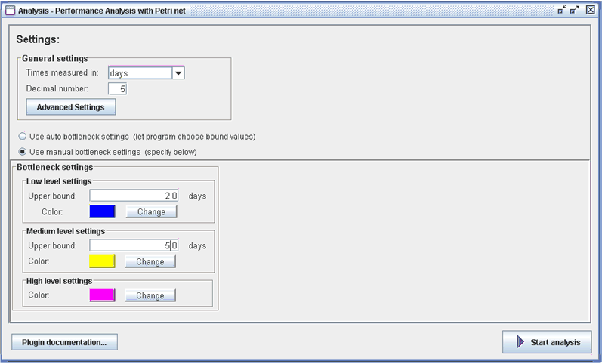Image resolution: width=602 pixels, height=364 pixels.
Task: Click the Low level upper bound field
Action: [x=134, y=196]
